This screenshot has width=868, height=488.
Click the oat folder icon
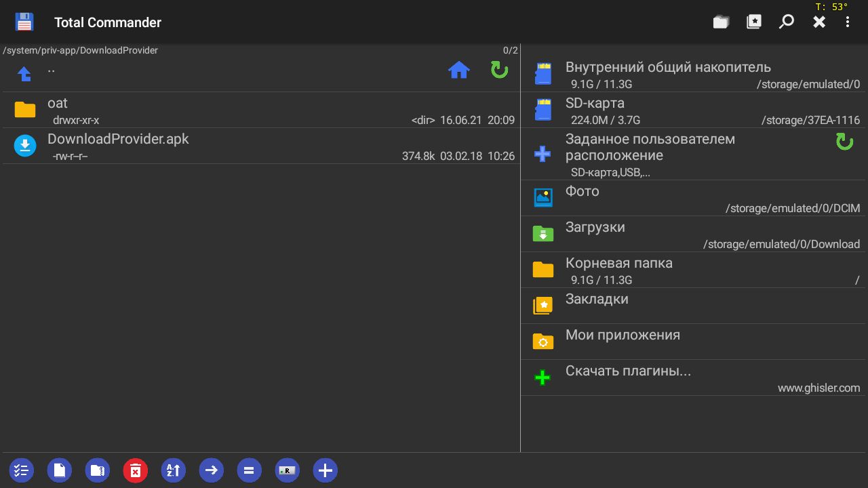25,110
